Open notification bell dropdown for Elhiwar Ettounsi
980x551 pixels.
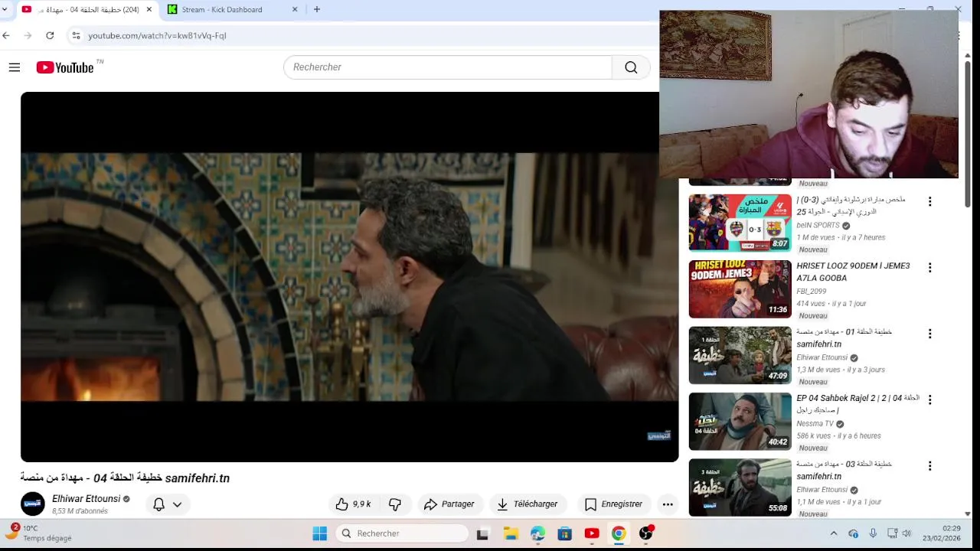coord(167,504)
